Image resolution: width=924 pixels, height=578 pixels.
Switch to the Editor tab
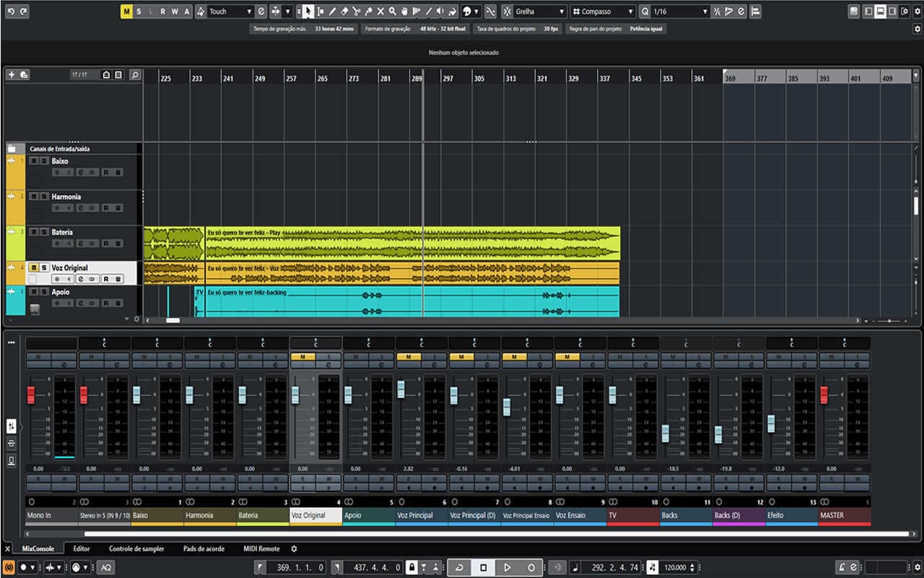(x=82, y=548)
